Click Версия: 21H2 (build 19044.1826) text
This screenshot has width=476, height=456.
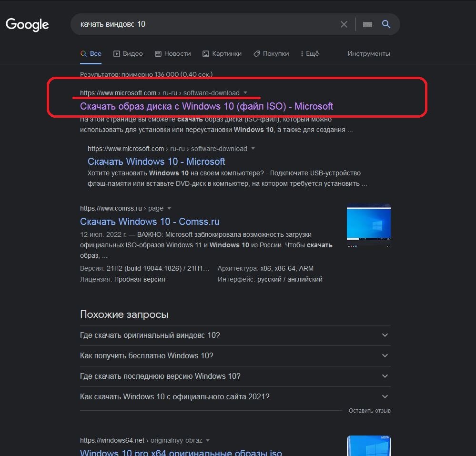point(144,269)
